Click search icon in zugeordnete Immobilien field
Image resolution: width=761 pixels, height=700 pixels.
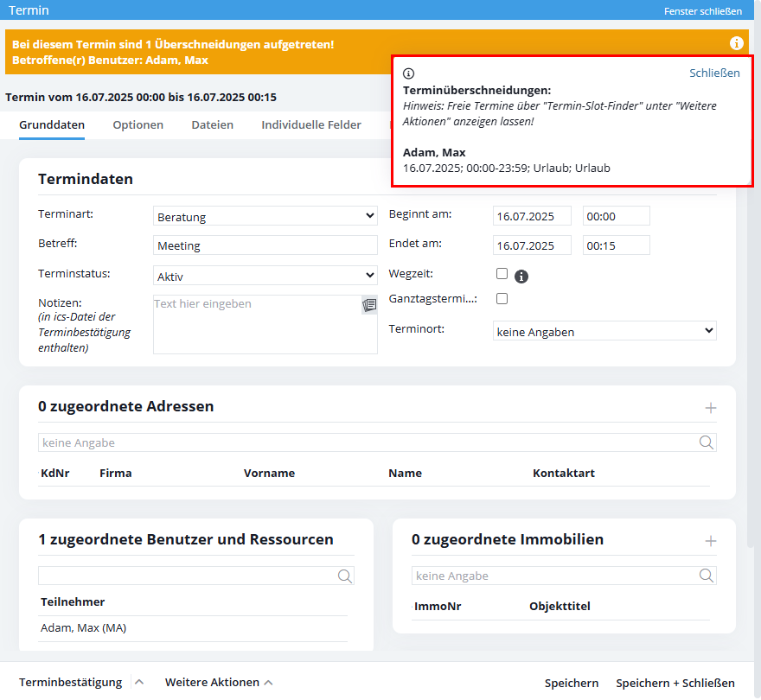coord(707,576)
